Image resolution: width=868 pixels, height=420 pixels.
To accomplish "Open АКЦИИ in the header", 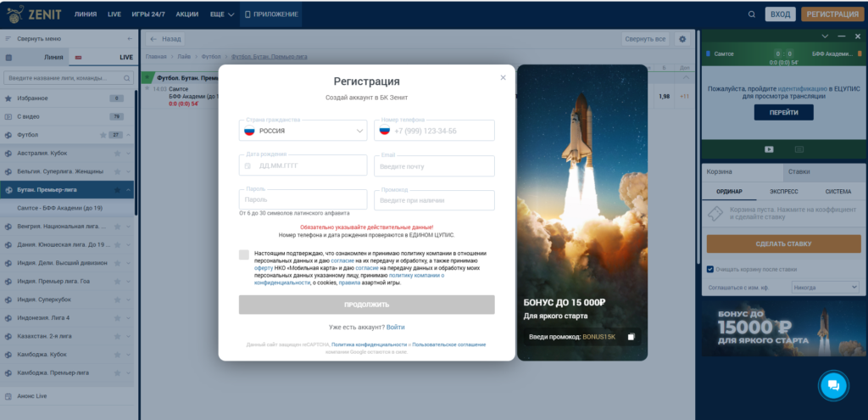I will click(187, 14).
